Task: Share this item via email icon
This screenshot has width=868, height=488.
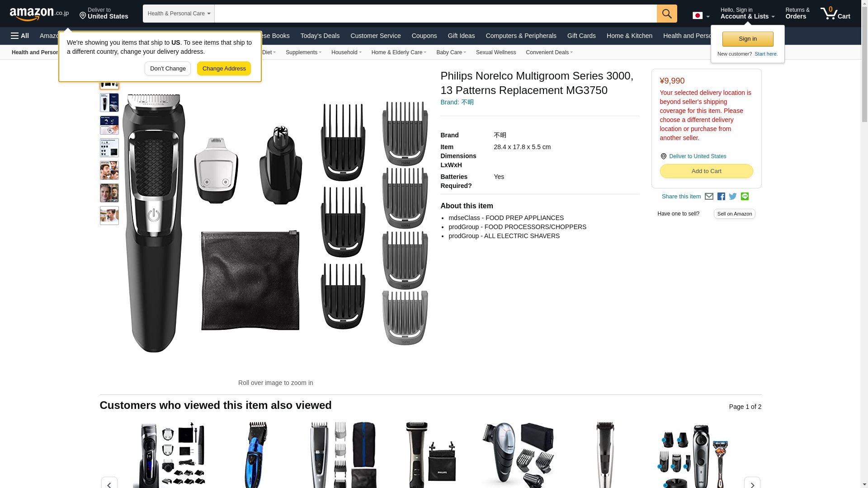Action: [x=709, y=197]
